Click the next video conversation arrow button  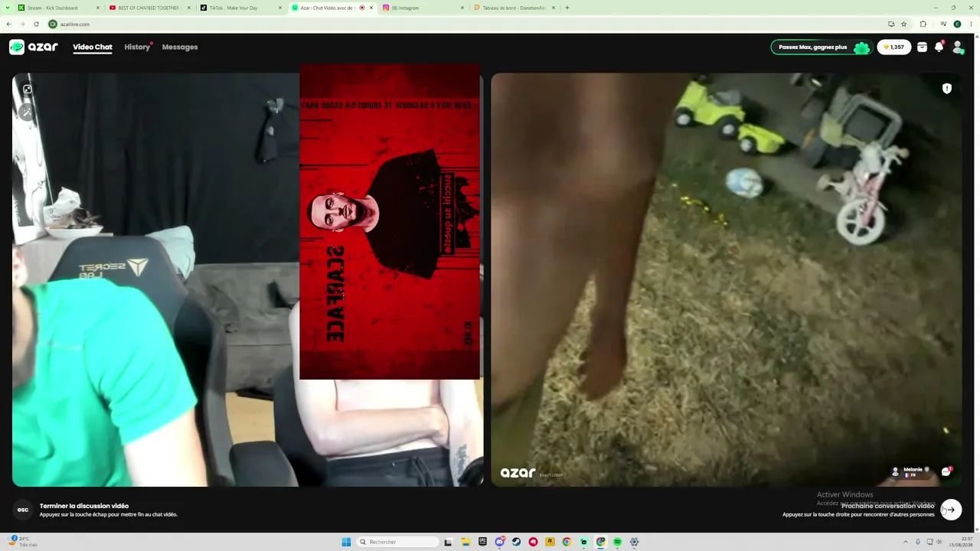point(951,510)
